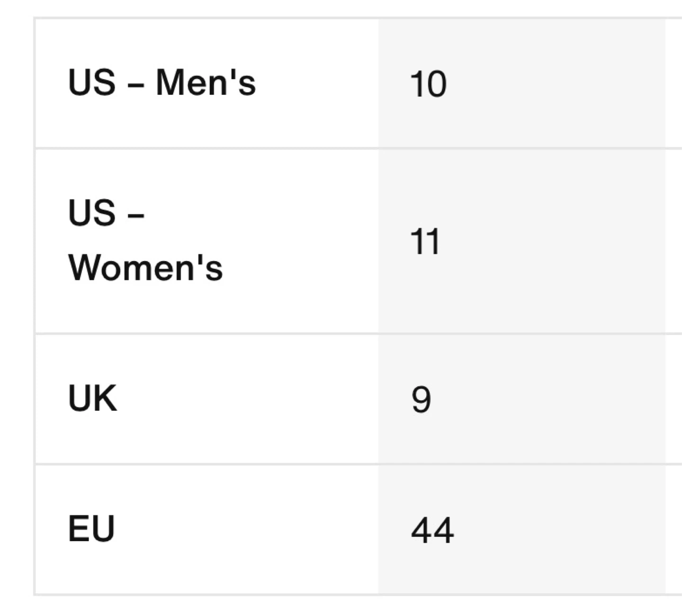
Task: Click the "US" text in the Men's row
Action: click(91, 83)
